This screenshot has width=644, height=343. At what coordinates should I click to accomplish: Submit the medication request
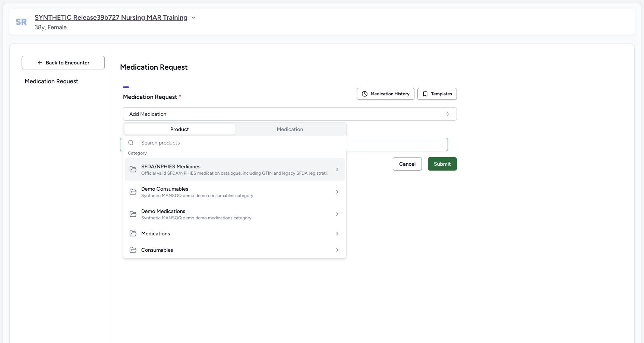point(442,164)
